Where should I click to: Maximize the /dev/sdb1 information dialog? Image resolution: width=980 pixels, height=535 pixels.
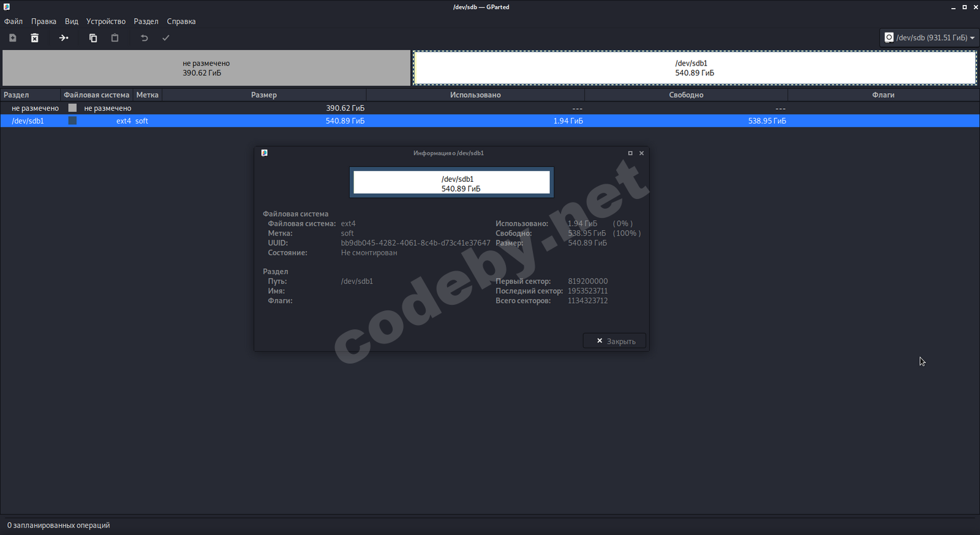630,153
